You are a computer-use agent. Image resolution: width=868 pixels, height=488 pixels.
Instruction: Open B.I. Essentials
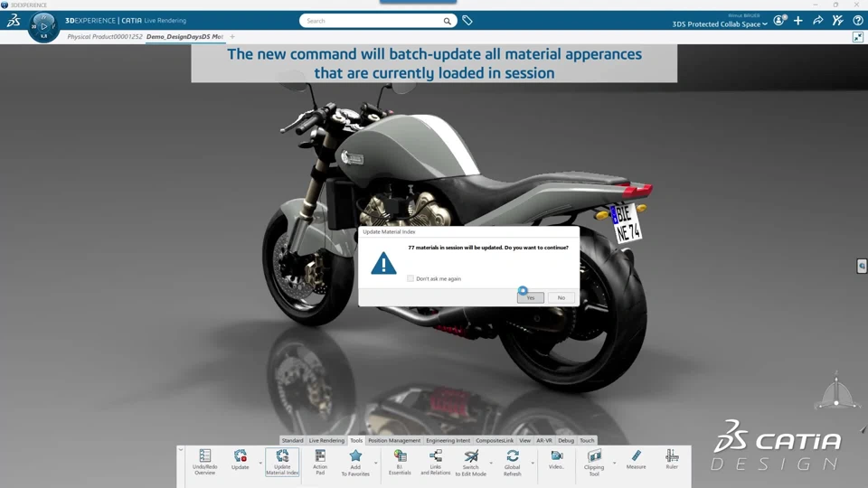click(x=400, y=462)
